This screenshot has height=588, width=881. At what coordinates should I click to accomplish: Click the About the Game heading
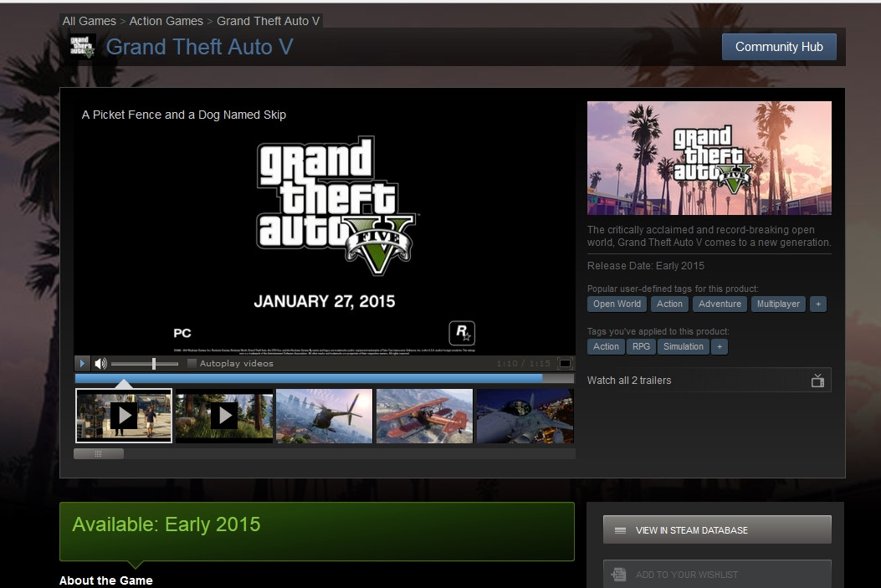106,580
